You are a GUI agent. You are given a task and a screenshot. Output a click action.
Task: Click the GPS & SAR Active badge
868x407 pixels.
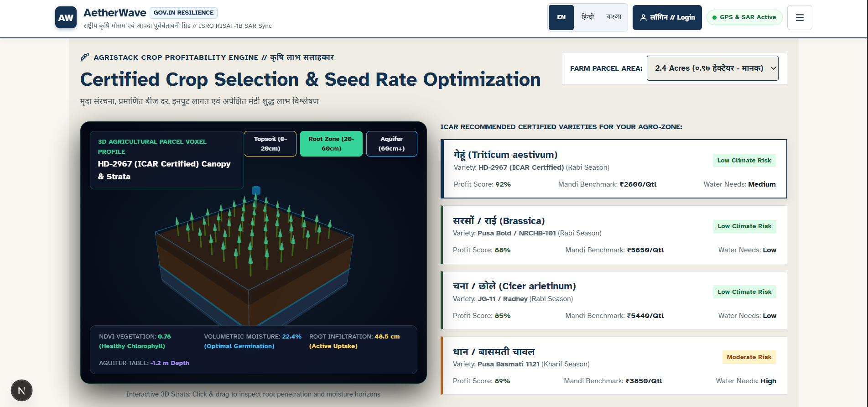[744, 17]
